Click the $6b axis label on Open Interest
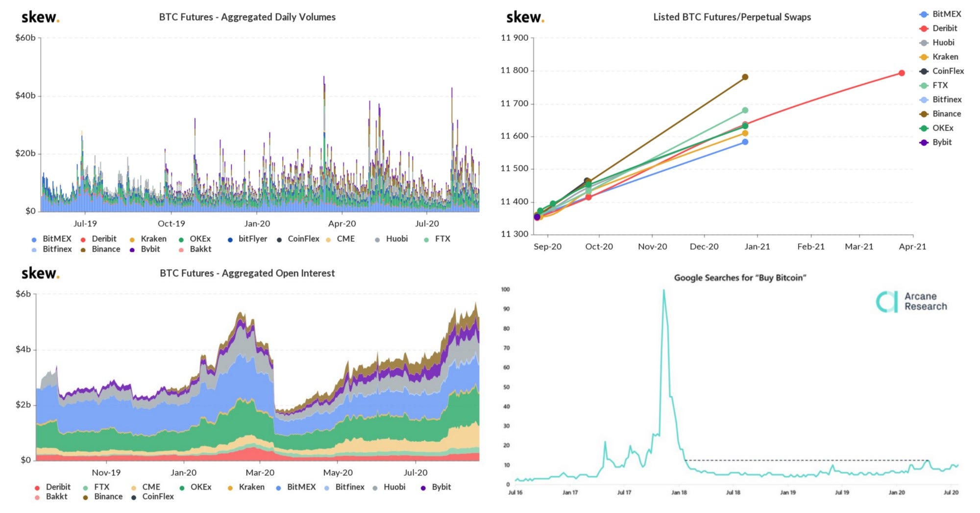The image size is (980, 513). [23, 294]
